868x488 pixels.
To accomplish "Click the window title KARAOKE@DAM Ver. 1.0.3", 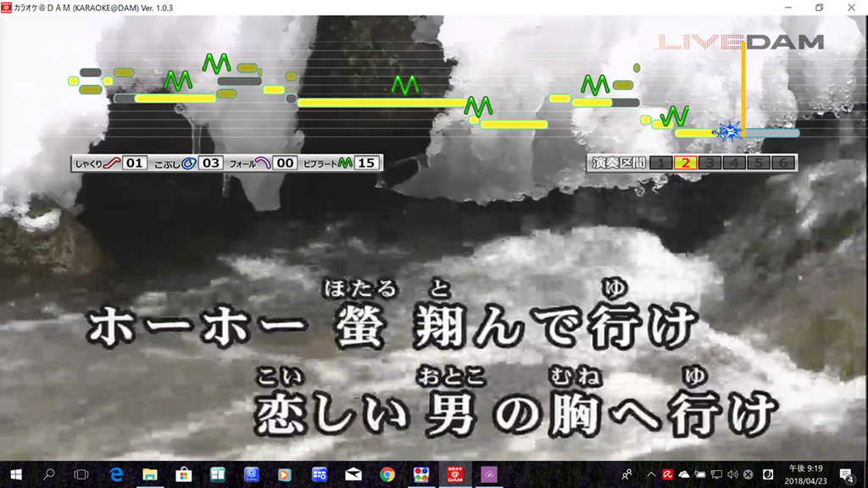I will [x=93, y=8].
